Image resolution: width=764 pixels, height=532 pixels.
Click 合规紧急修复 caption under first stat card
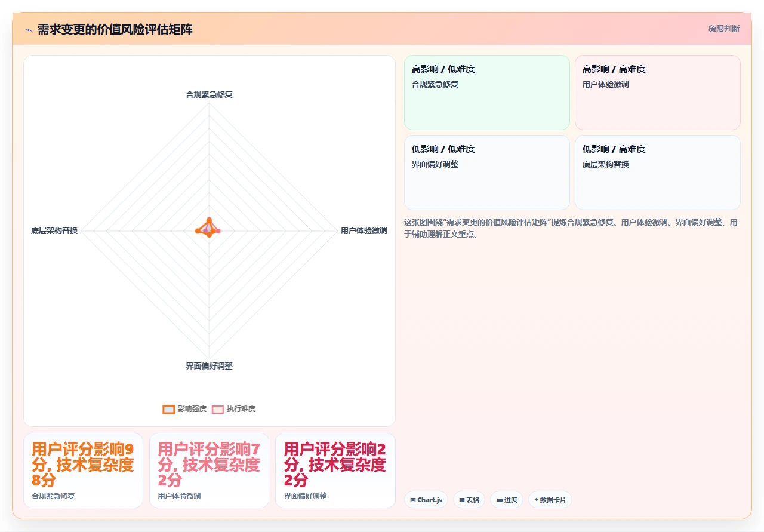(53, 496)
